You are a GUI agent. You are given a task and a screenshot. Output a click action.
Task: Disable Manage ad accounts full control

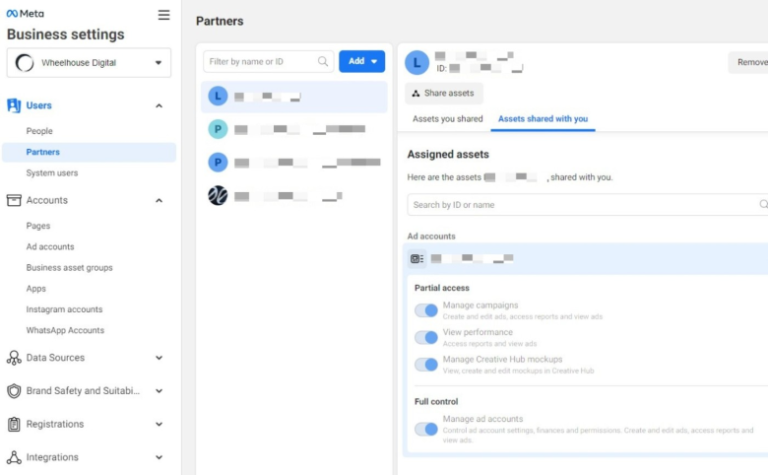(426, 429)
